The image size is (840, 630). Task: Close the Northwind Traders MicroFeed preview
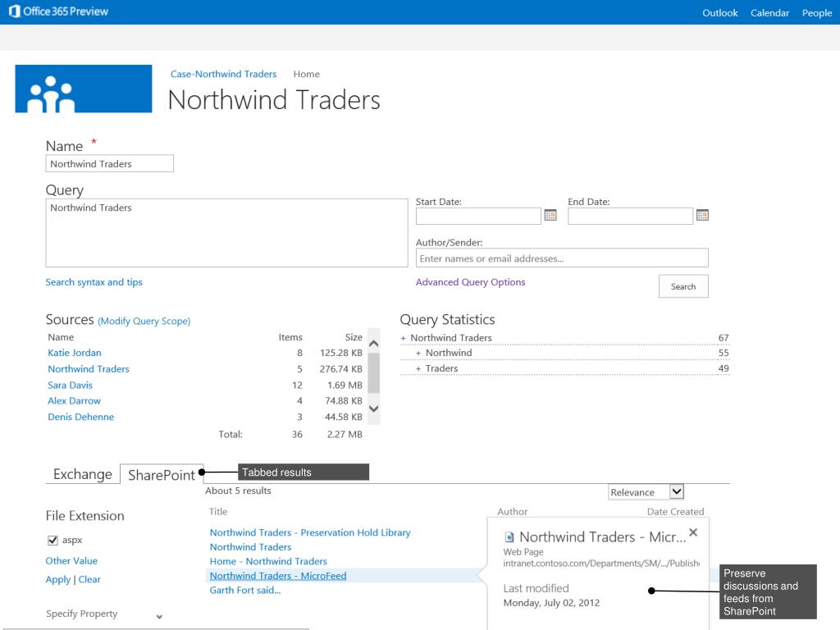[x=693, y=532]
